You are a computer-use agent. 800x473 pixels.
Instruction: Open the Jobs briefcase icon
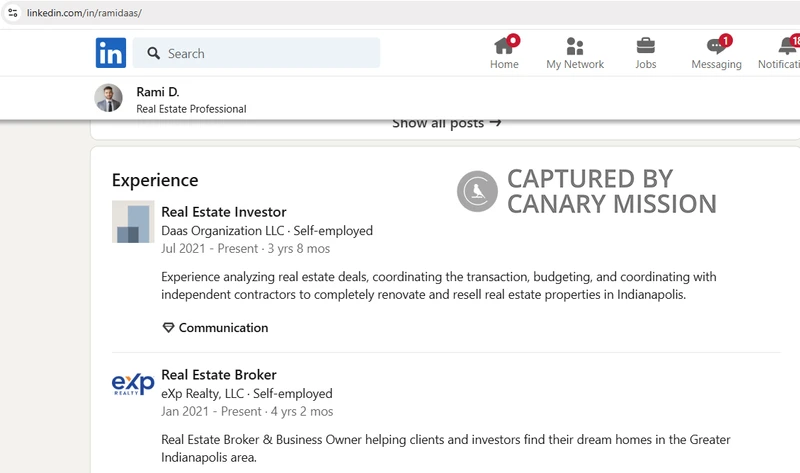(x=646, y=46)
